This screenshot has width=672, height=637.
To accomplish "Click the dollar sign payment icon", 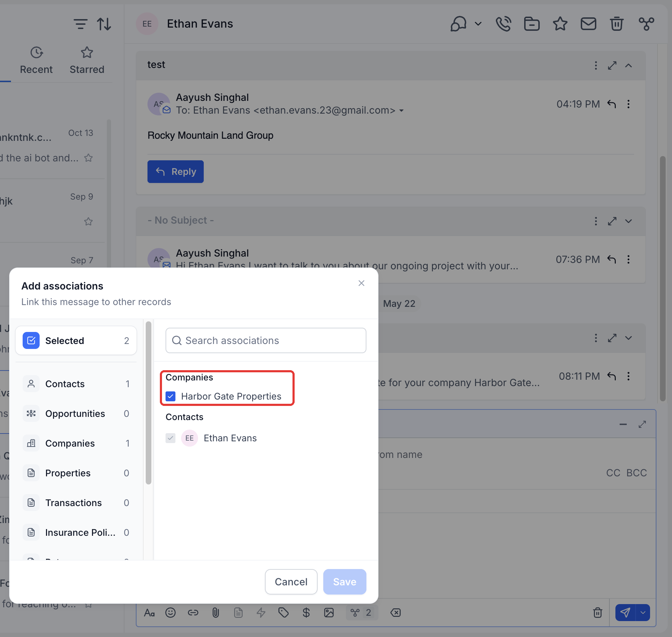I will point(306,613).
